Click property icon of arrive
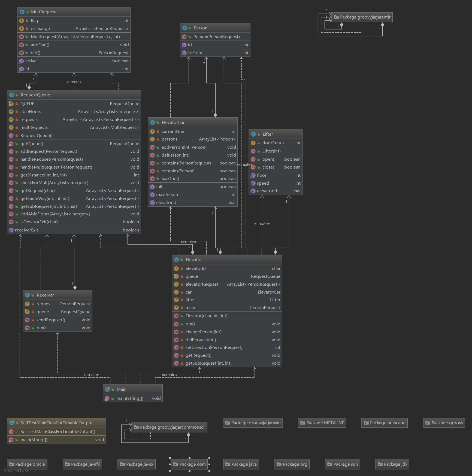472x476 pixels. tap(22, 61)
